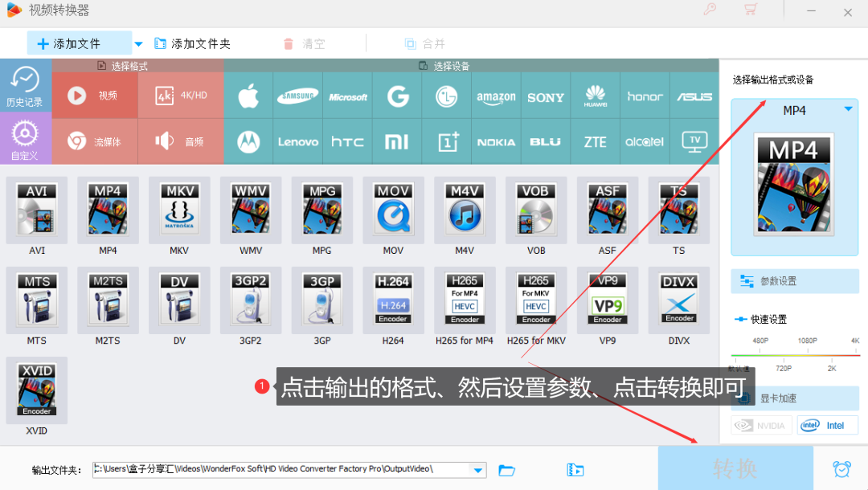Open the alarm clock scheduler icon
The image size is (868, 490).
841,469
